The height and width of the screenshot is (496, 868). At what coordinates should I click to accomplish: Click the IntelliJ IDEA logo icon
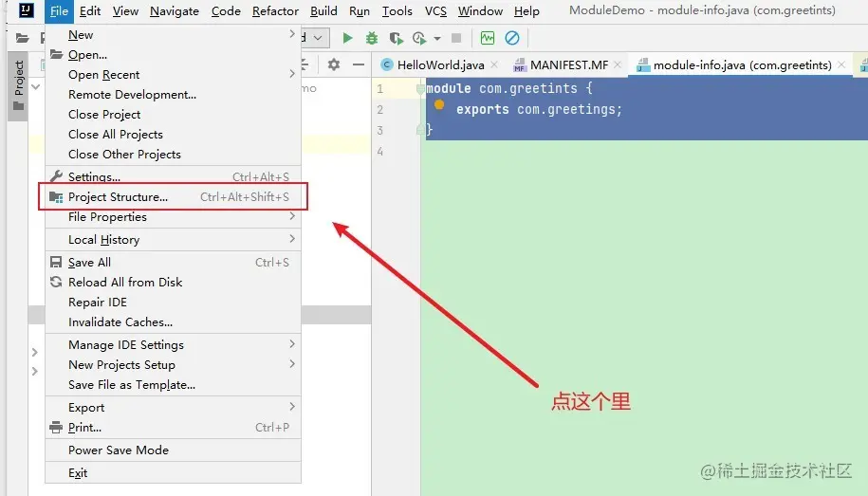[26, 10]
